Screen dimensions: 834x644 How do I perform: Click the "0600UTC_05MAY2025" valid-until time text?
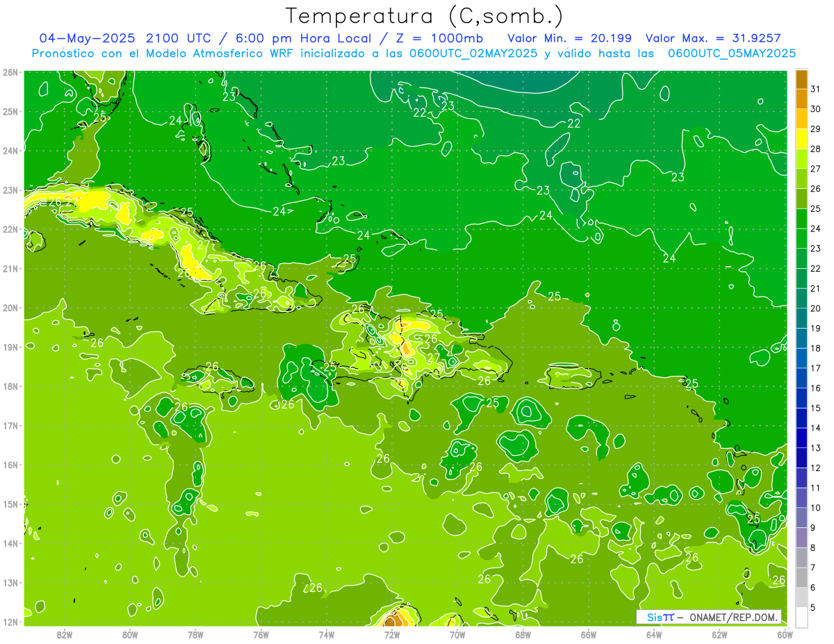click(731, 53)
